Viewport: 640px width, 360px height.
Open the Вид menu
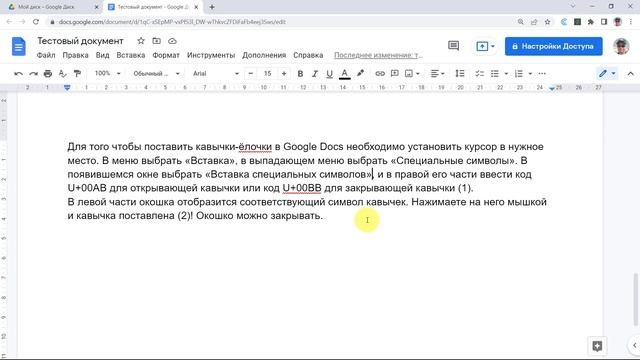pos(102,55)
